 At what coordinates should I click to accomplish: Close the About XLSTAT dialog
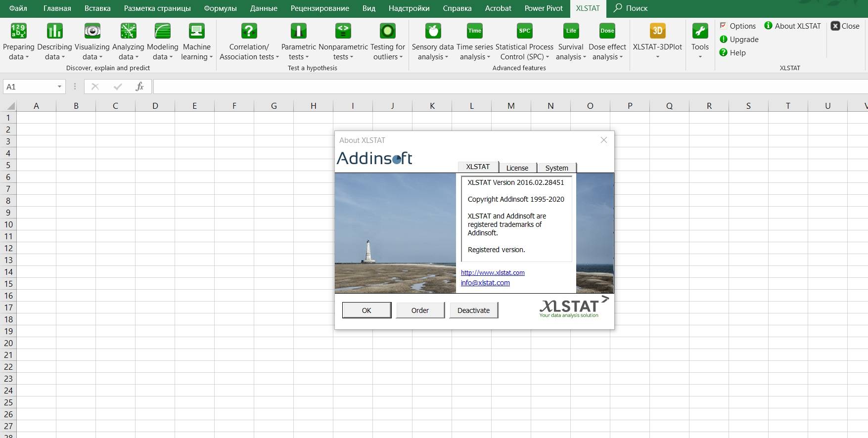click(x=604, y=140)
